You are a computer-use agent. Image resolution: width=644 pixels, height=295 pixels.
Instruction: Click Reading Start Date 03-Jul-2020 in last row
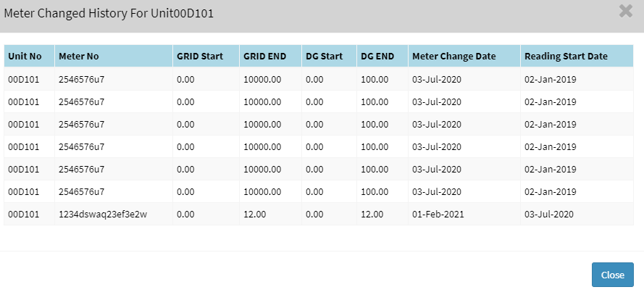[x=549, y=215]
